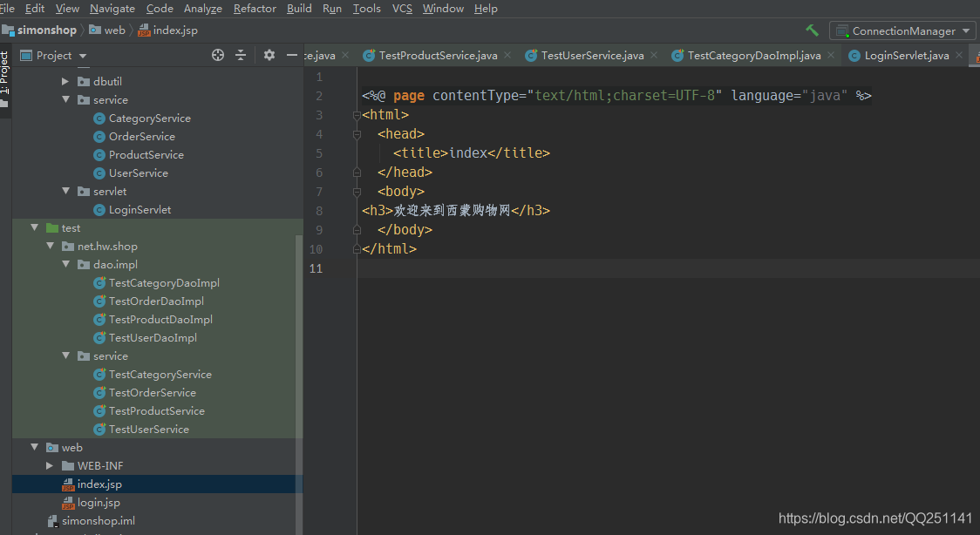Open the Code menu
Viewport: 980px width, 535px height.
coord(160,9)
